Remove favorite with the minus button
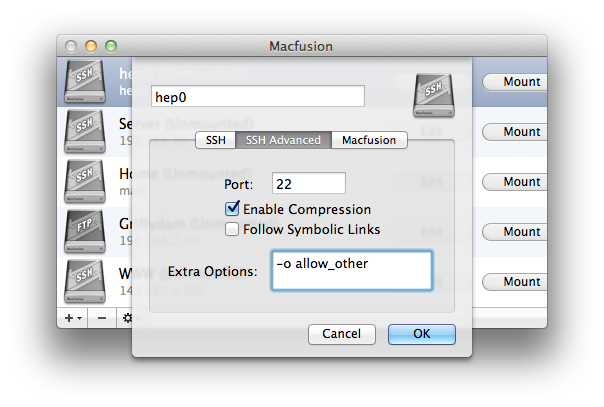Viewport: 604px width, 407px height. (x=102, y=318)
